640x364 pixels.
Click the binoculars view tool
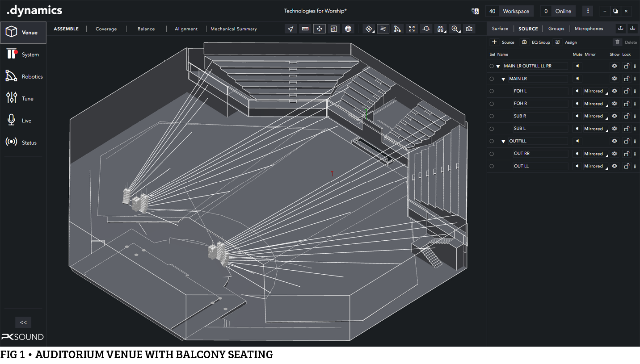pyautogui.click(x=440, y=29)
